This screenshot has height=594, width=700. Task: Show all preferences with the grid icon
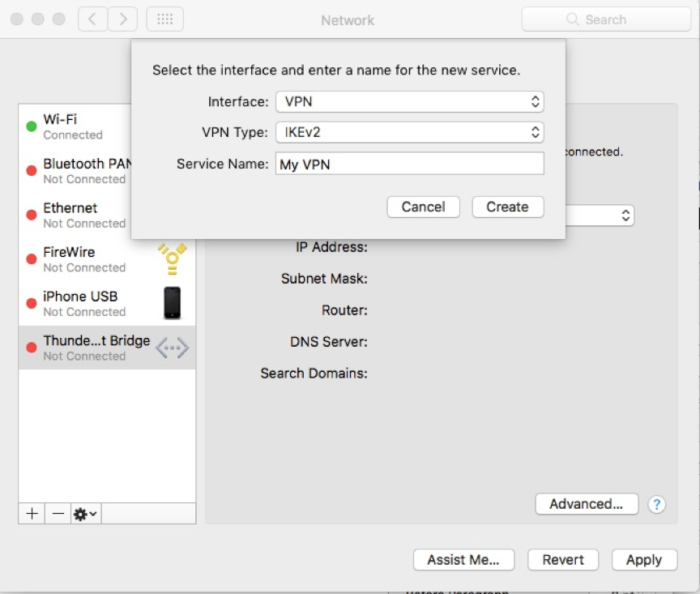click(x=164, y=19)
